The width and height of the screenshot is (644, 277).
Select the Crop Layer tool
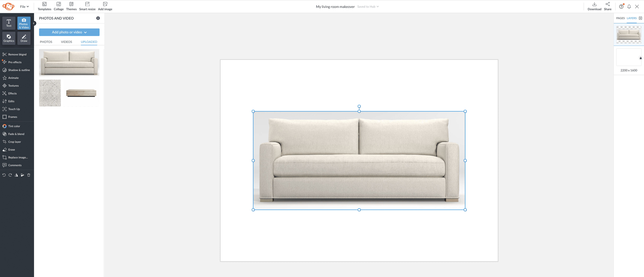click(x=14, y=142)
